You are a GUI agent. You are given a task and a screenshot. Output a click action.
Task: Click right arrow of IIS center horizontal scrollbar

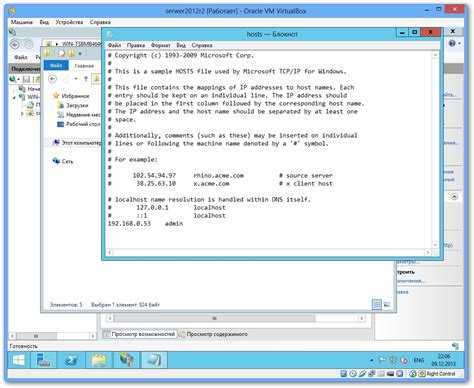pos(362,318)
